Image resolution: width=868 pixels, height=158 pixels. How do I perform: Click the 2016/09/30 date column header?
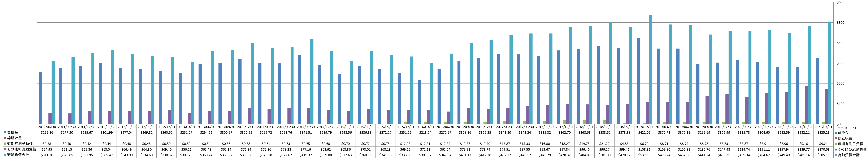(465, 127)
